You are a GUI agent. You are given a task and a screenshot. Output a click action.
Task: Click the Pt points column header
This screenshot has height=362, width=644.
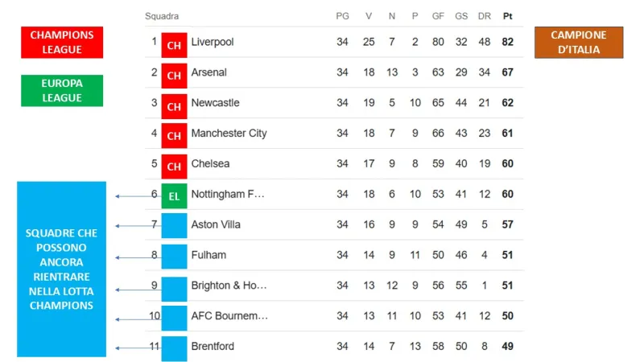coord(507,16)
